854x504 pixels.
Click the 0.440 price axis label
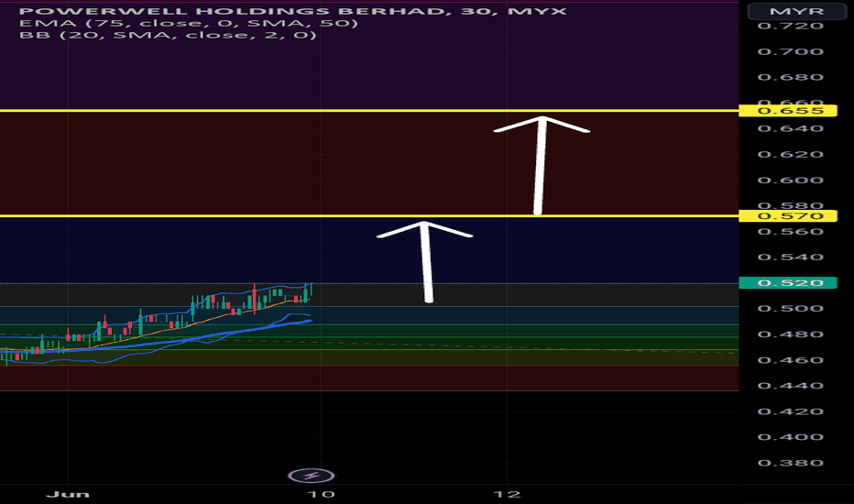point(790,386)
